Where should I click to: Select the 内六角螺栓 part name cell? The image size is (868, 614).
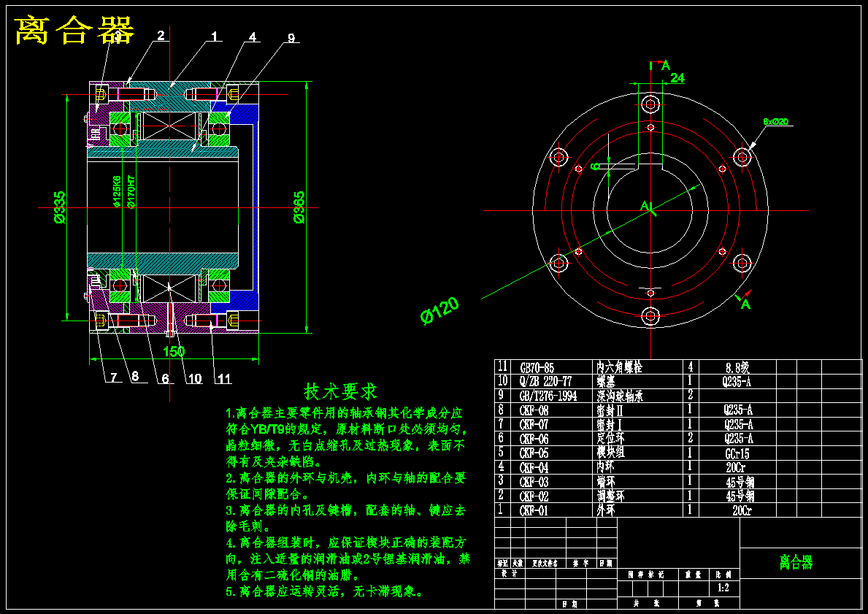[619, 368]
